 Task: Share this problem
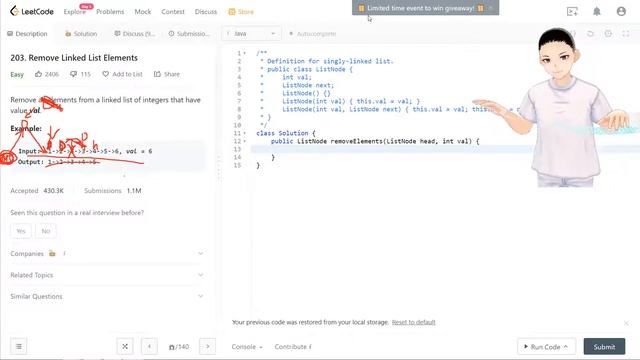click(x=167, y=74)
